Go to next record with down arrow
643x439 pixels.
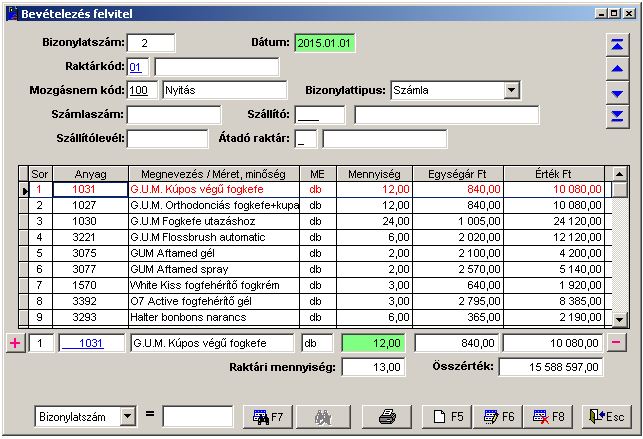(617, 93)
